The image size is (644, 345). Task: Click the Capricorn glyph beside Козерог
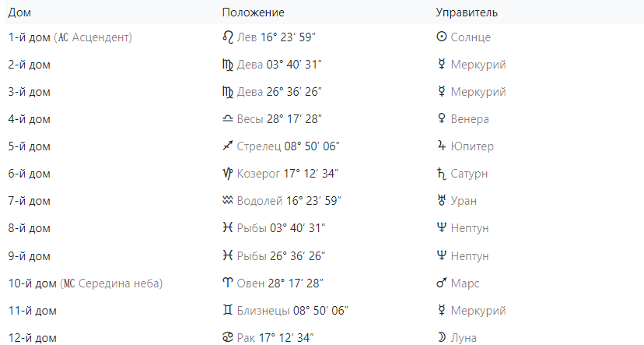[228, 174]
